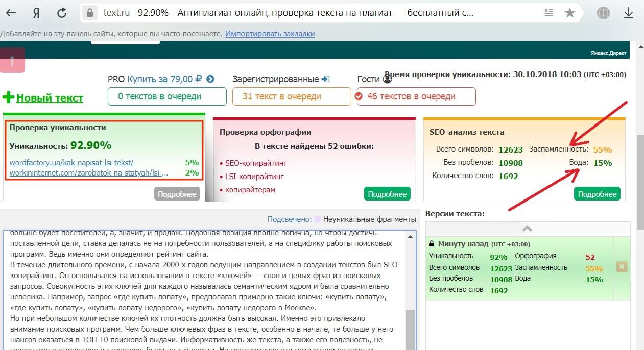
Task: Click Новый текст link
Action: click(50, 98)
